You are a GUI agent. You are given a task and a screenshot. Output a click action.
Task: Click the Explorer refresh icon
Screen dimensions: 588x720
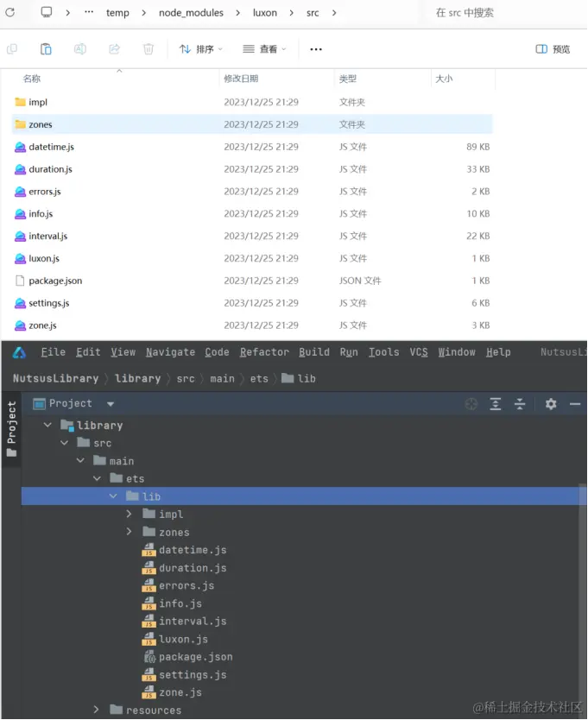click(x=10, y=12)
